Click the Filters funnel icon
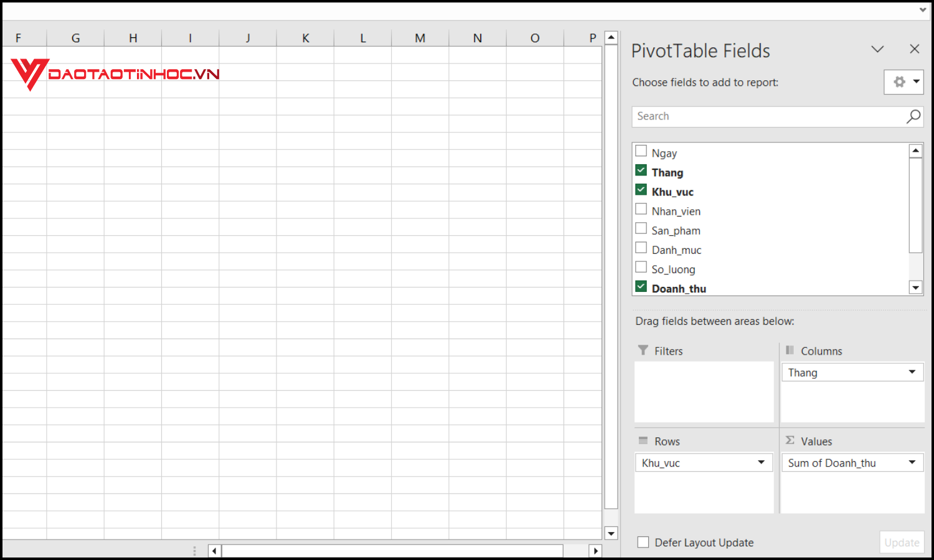 (644, 350)
